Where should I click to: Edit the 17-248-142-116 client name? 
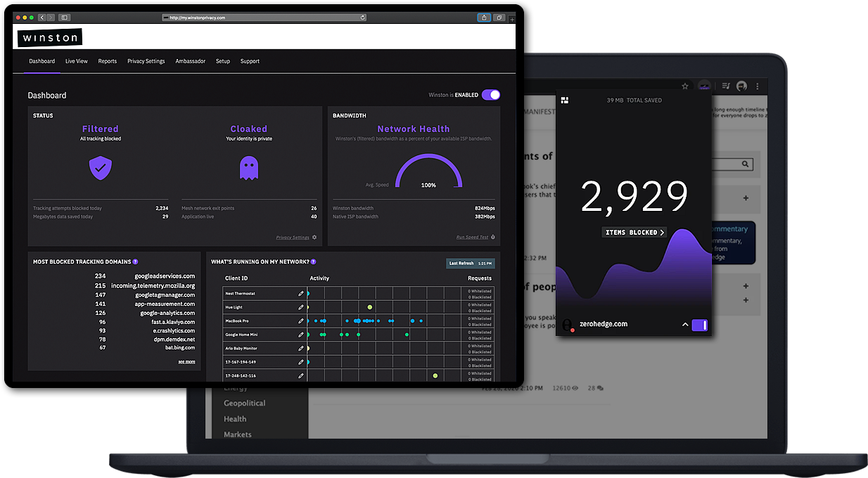(x=301, y=375)
